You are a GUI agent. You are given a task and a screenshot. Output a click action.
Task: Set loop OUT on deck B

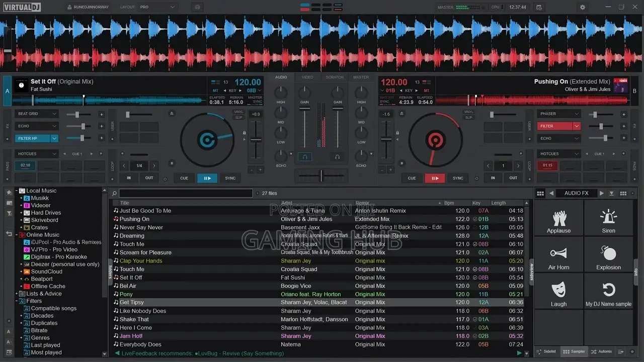click(513, 177)
